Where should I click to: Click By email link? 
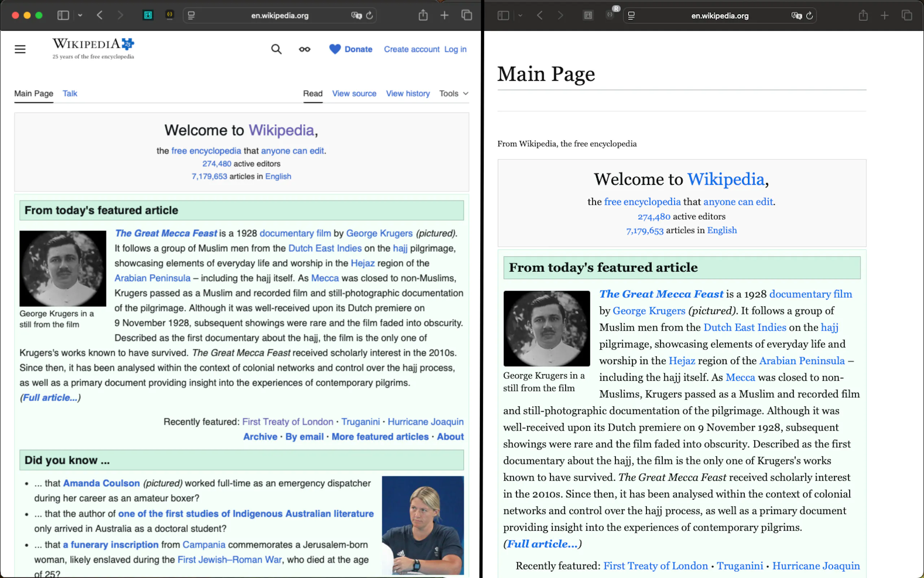tap(304, 436)
